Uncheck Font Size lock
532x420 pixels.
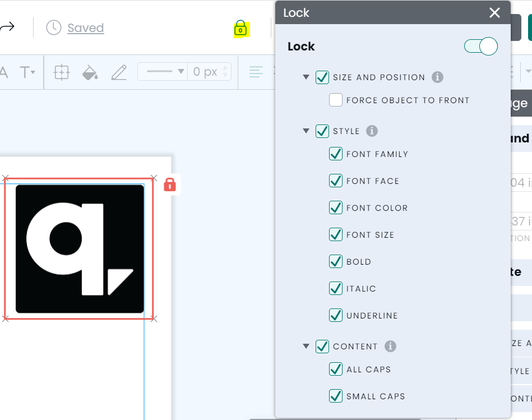click(x=336, y=234)
